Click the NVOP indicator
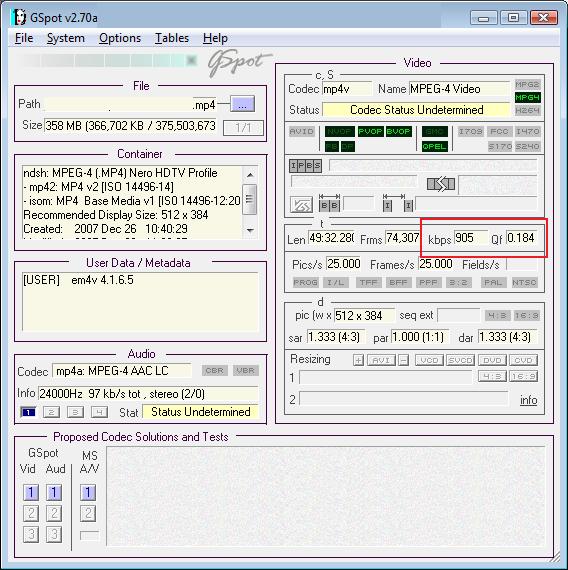 pos(340,131)
